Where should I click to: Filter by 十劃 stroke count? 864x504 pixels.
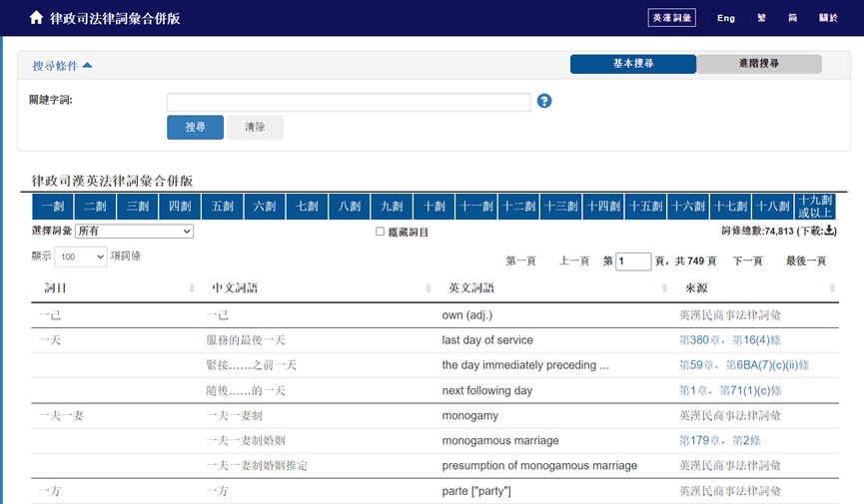(434, 207)
